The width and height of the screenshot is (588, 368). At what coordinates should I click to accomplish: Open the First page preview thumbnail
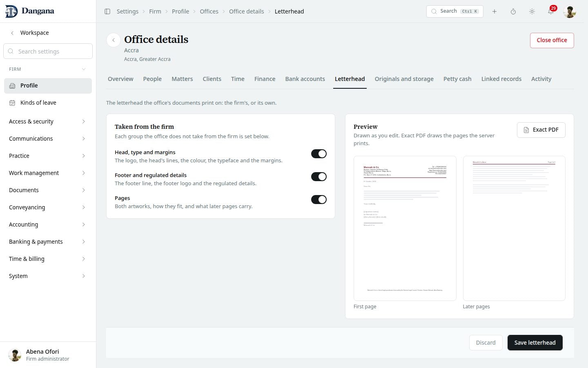click(405, 228)
